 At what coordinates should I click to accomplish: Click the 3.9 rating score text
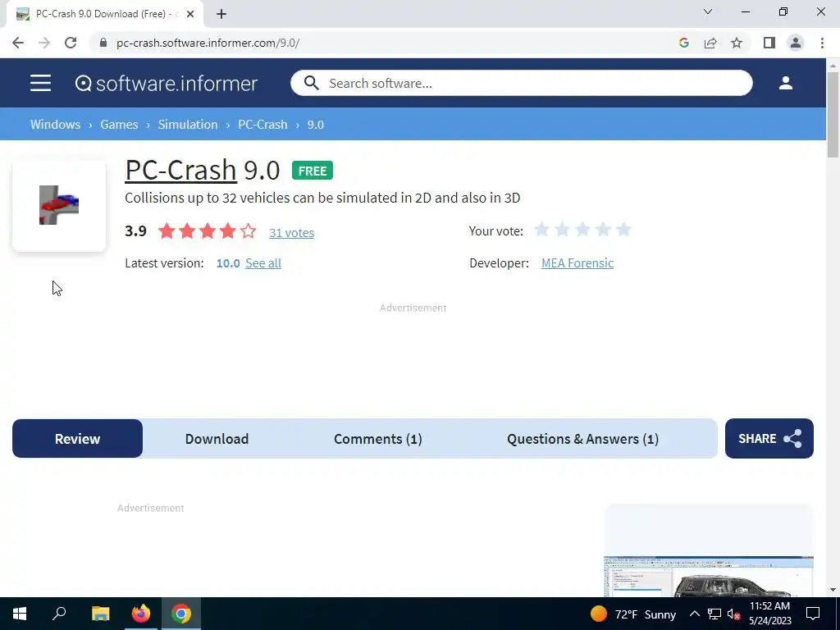pos(135,231)
